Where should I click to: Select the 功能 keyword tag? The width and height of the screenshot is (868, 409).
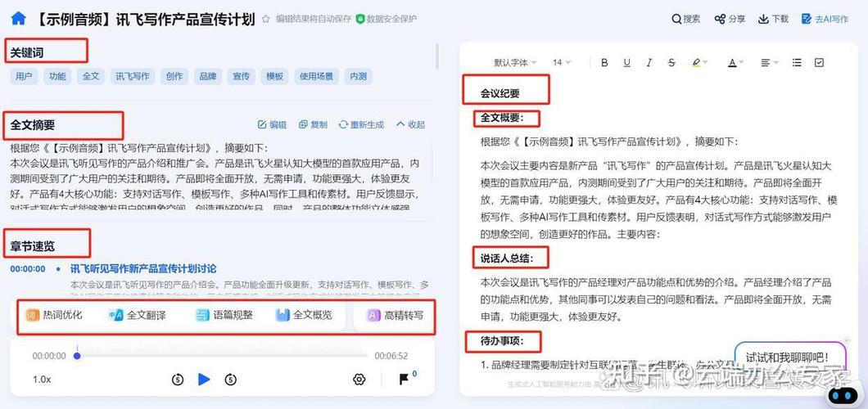(x=57, y=76)
